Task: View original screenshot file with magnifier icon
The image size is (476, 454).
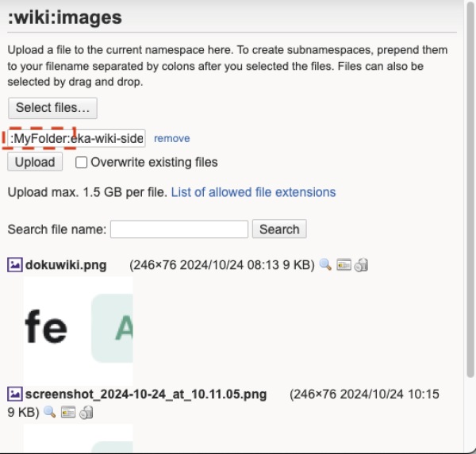Action: (x=50, y=412)
